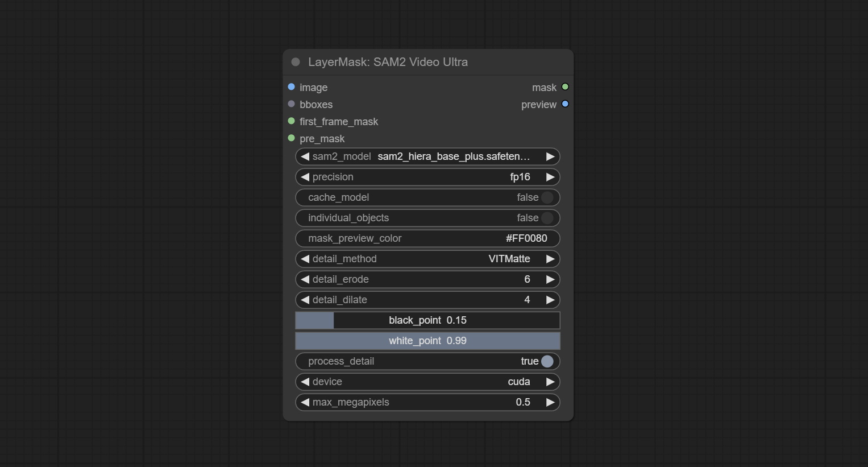Enable the individual_objects toggle
The height and width of the screenshot is (467, 868).
click(x=547, y=218)
